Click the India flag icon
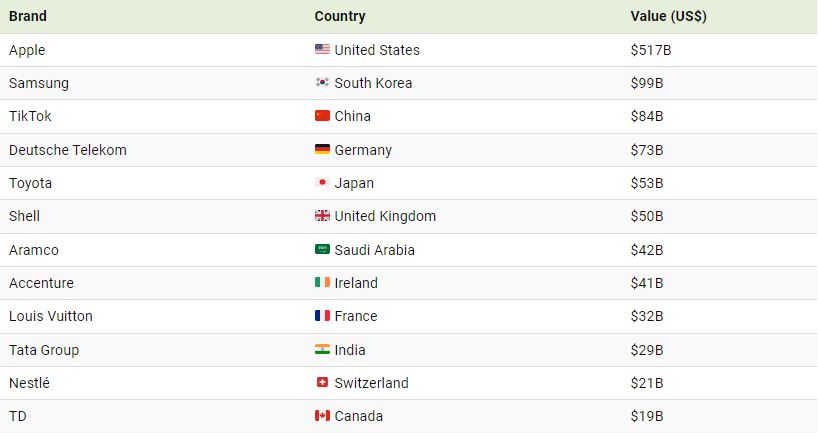818x439 pixels. coord(322,350)
